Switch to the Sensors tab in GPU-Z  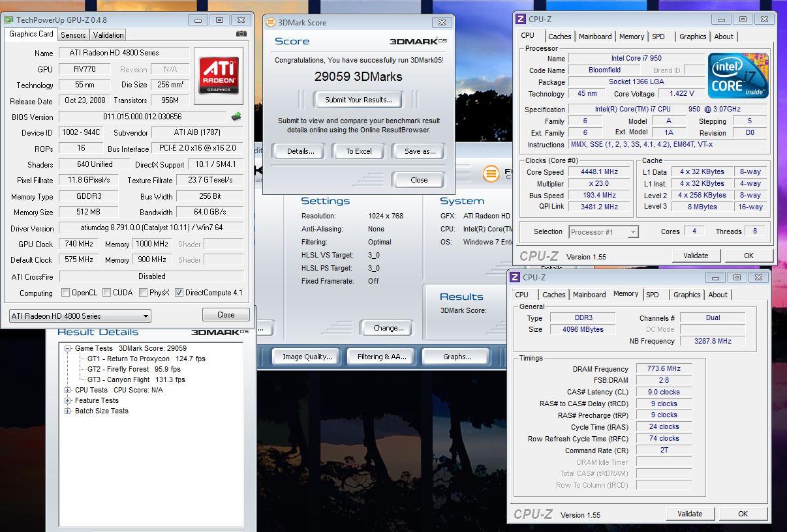73,35
